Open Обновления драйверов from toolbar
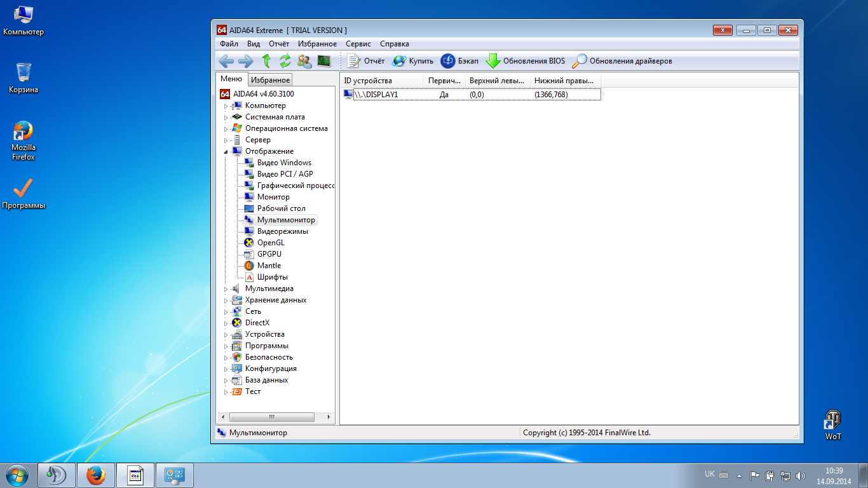This screenshot has width=868, height=488. point(622,61)
